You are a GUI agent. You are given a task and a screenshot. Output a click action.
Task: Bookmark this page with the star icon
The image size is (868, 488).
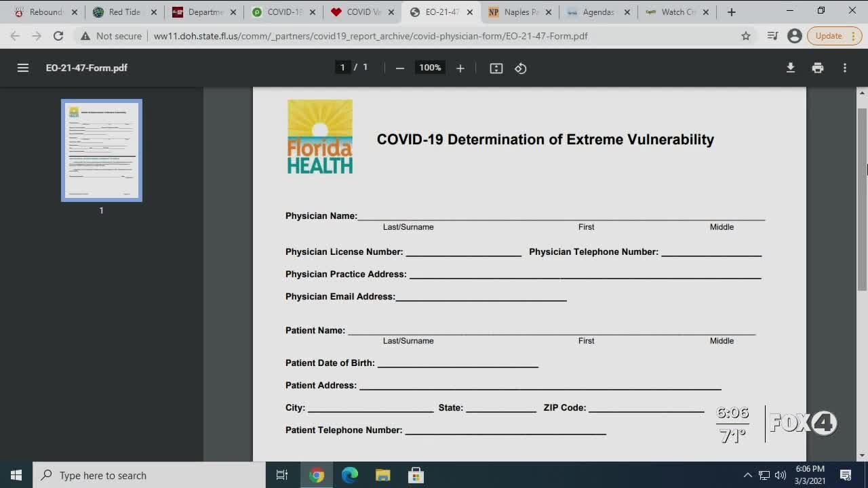pyautogui.click(x=746, y=36)
